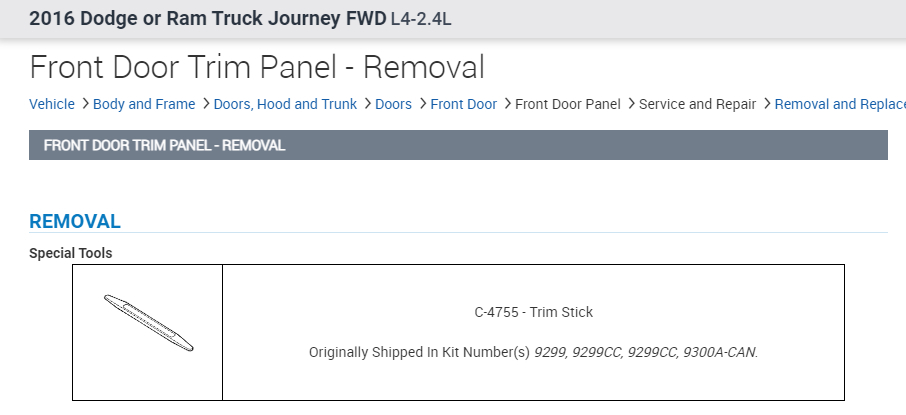Image resolution: width=906 pixels, height=415 pixels.
Task: Click the chevron before Service and Repair
Action: [x=630, y=104]
